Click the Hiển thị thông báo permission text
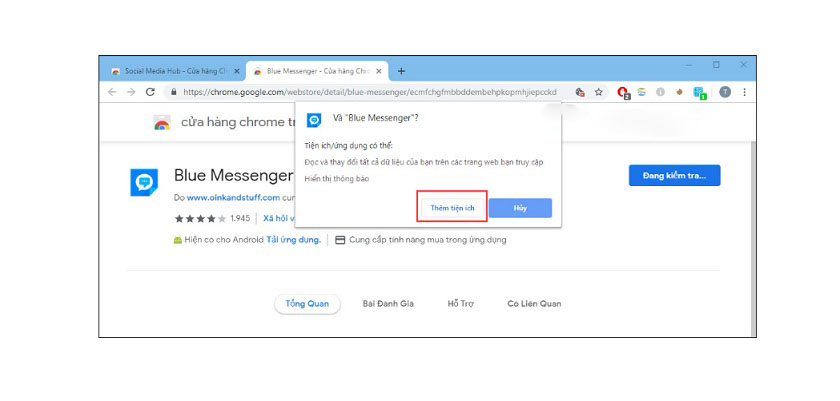The height and width of the screenshot is (401, 840). point(337,178)
